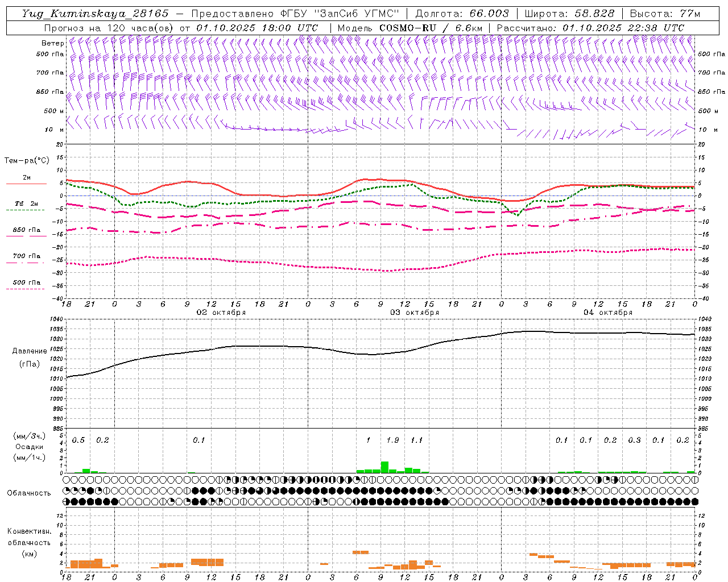728x582 pixels.
Task: Click the 0.5 precipitation amount value
Action: [x=78, y=440]
